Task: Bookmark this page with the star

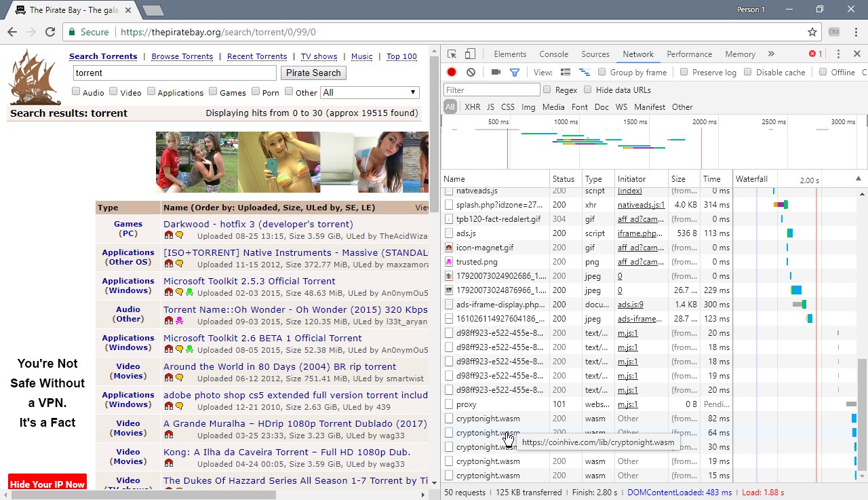Action: [812, 32]
